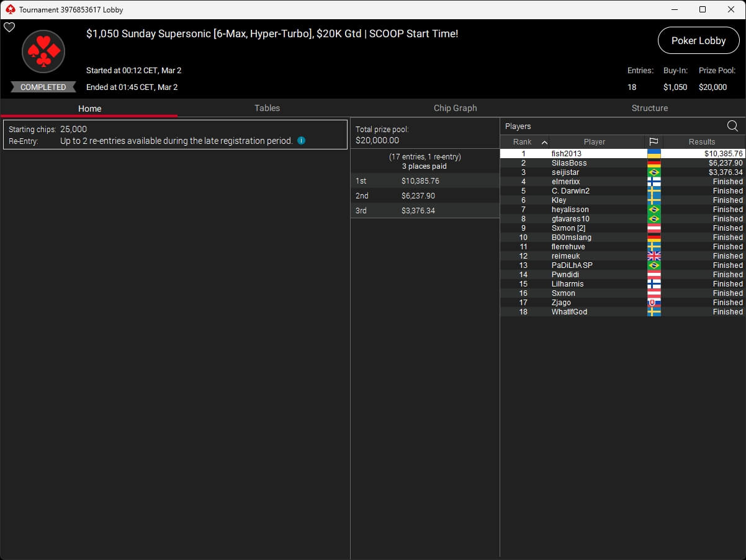Click the heart favorite icon
The height and width of the screenshot is (560, 746).
click(x=9, y=27)
